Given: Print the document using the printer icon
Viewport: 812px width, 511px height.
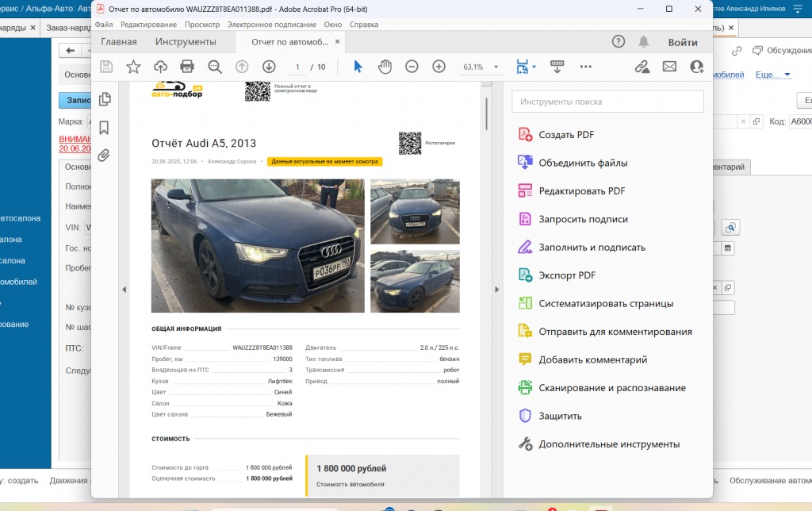Looking at the screenshot, I should (x=187, y=67).
